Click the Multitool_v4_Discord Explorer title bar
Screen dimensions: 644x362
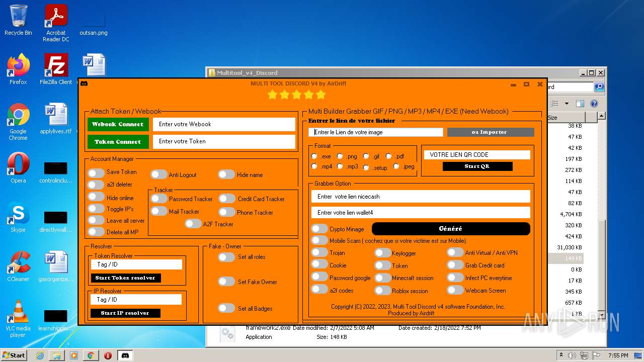[x=392, y=73]
